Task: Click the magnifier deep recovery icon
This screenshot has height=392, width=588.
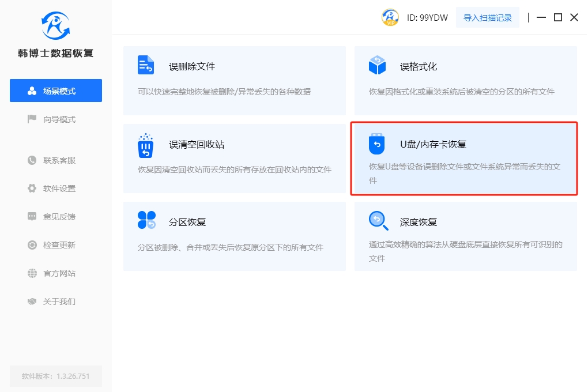Action: [377, 220]
